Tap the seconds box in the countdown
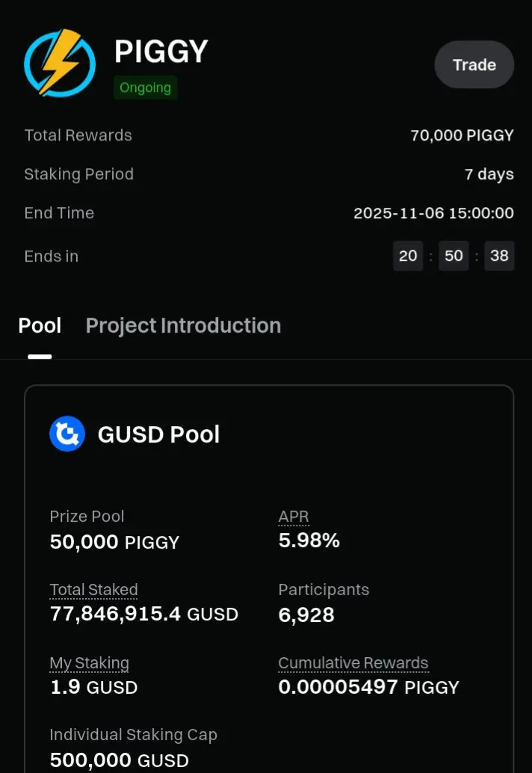The image size is (532, 773). coord(499,256)
